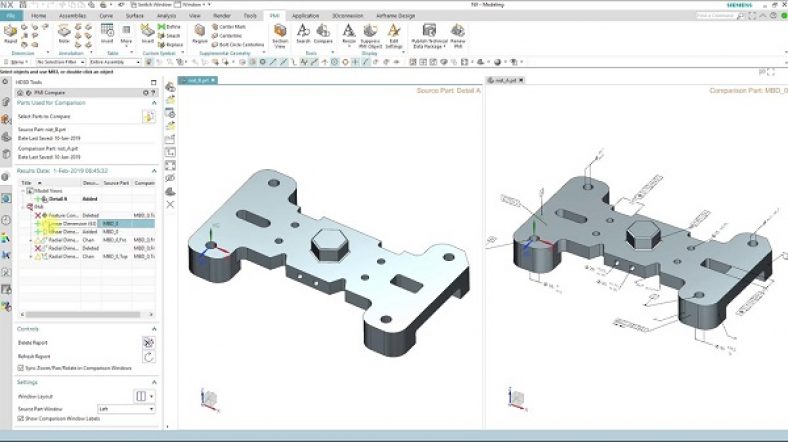The image size is (788, 442).
Task: Click the Menu button on selection bar
Action: 17,62
